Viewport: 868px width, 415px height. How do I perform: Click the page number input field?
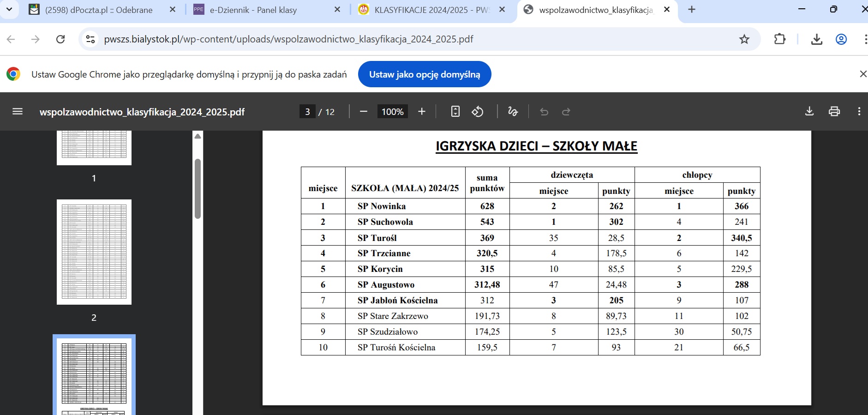tap(307, 112)
